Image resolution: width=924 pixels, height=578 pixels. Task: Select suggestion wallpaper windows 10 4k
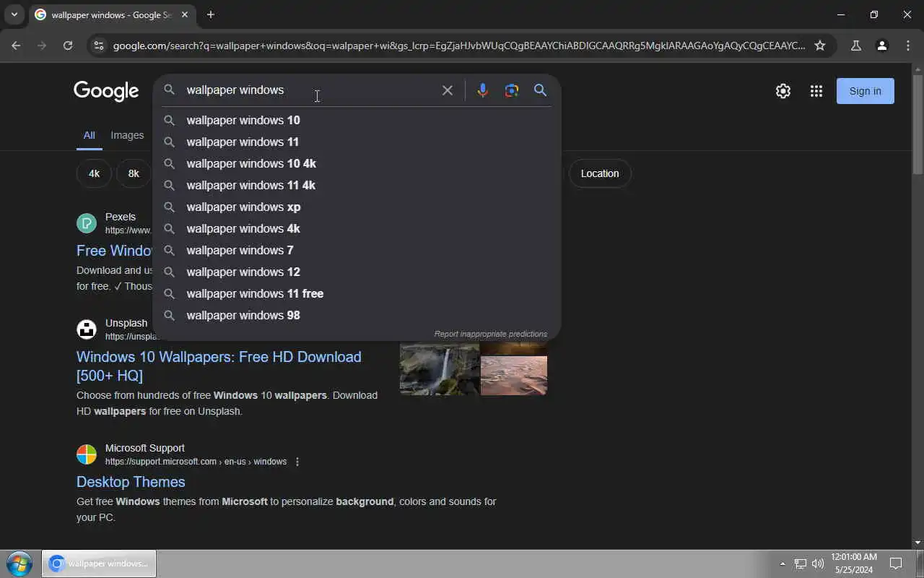[357, 163]
